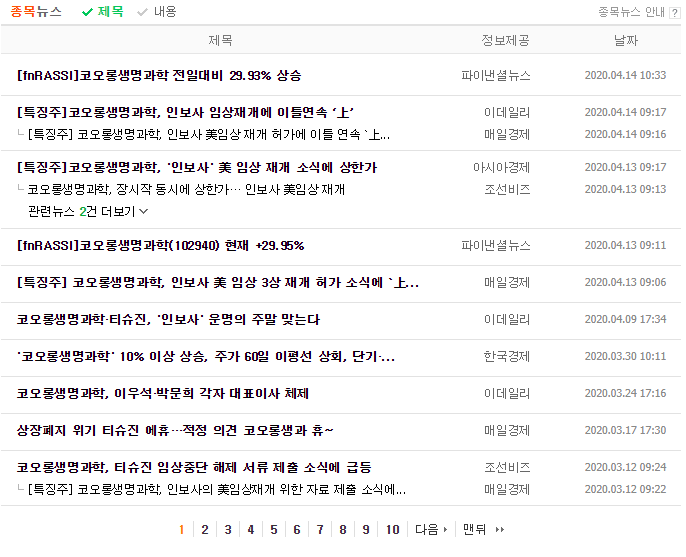
Task: Go to page 3
Action: point(228,530)
